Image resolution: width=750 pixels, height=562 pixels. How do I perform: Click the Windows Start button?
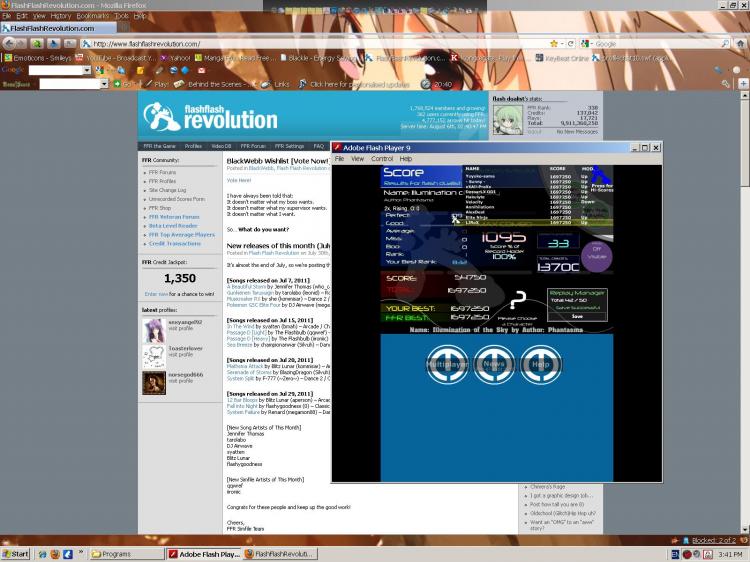tap(15, 554)
